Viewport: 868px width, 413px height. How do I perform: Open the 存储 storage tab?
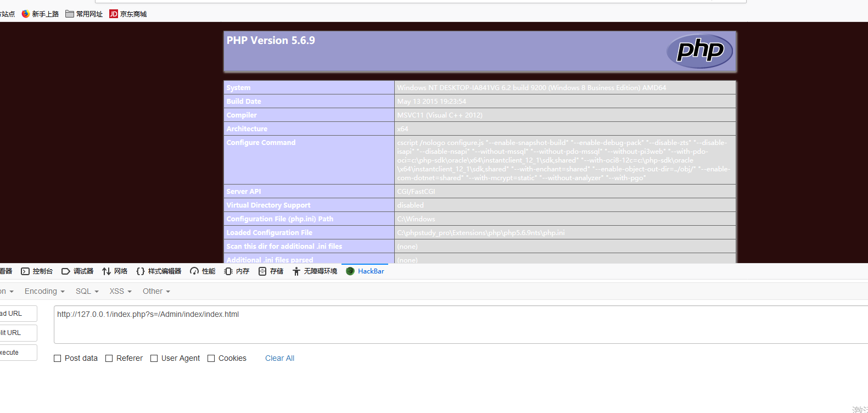[271, 271]
